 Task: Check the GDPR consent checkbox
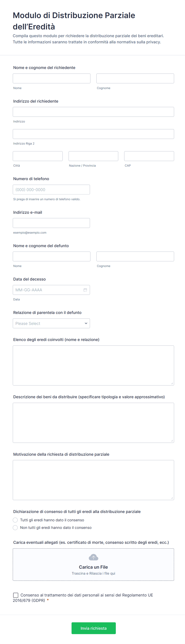(x=16, y=595)
